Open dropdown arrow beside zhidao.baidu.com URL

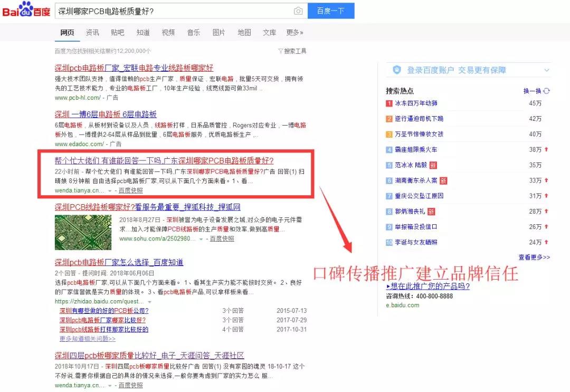pos(149,302)
